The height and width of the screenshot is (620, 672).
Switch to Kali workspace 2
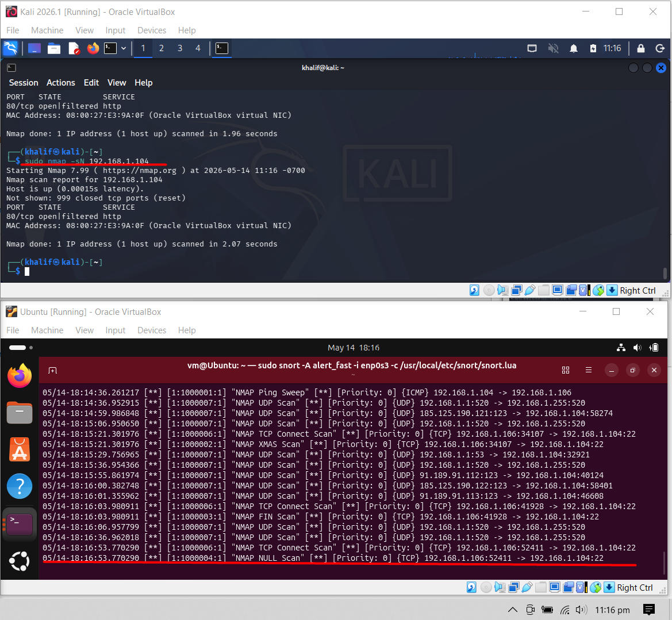point(162,48)
